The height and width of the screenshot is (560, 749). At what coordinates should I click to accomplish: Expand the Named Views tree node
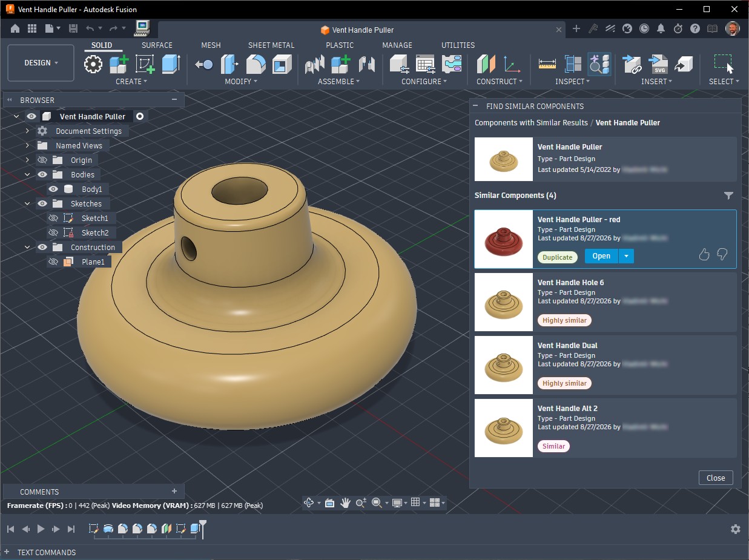click(x=27, y=145)
